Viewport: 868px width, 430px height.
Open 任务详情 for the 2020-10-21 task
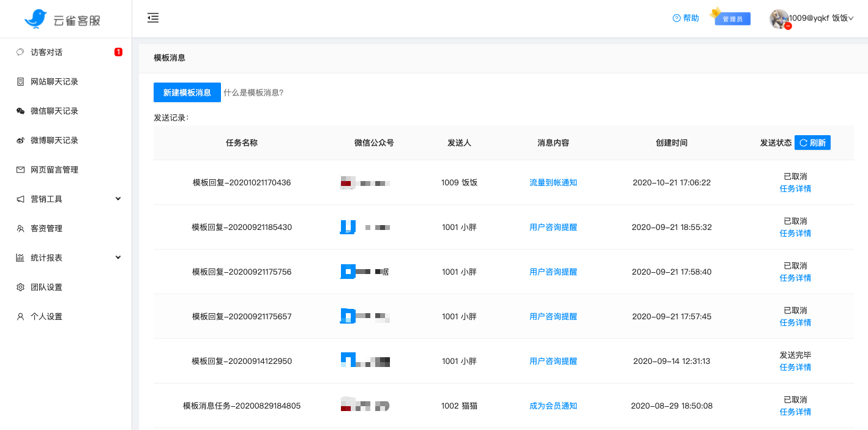pyautogui.click(x=795, y=188)
